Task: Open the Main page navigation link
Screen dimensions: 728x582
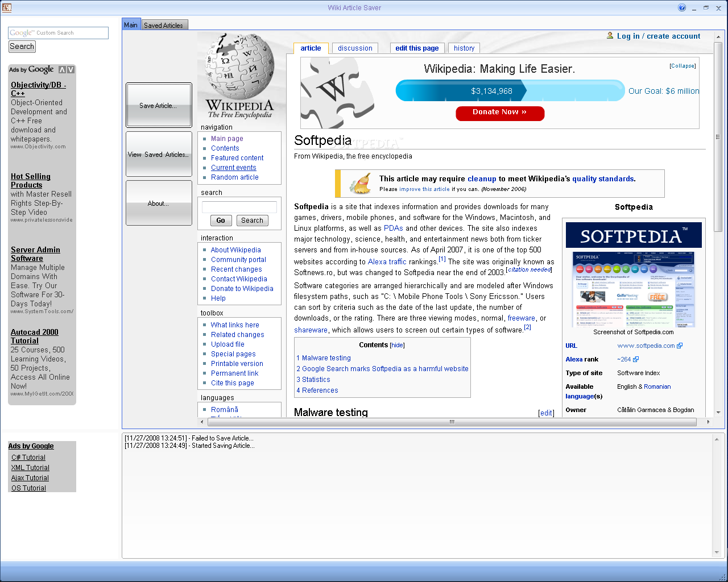Action: coord(227,139)
